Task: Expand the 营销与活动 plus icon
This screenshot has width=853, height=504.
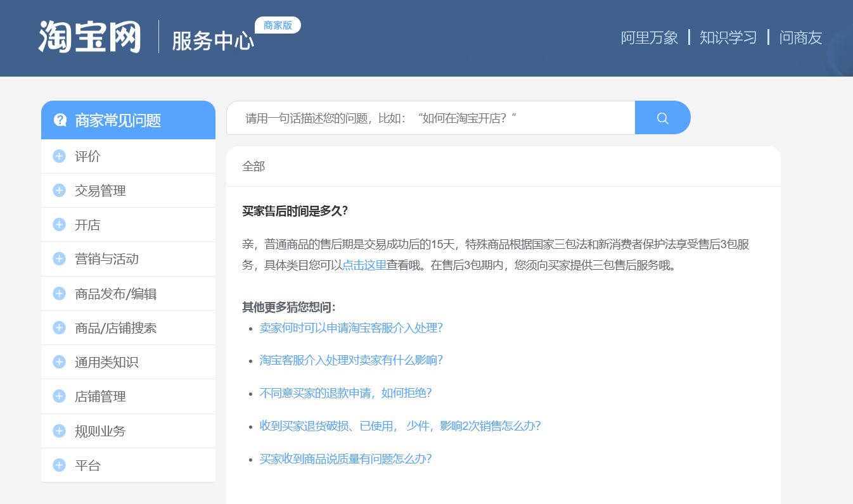Action: click(x=60, y=258)
